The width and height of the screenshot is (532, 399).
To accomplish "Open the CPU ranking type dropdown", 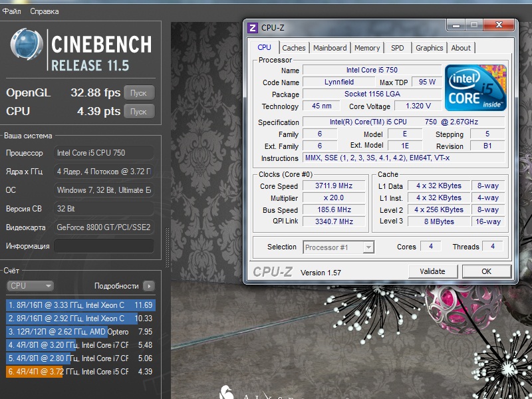I will tap(30, 286).
